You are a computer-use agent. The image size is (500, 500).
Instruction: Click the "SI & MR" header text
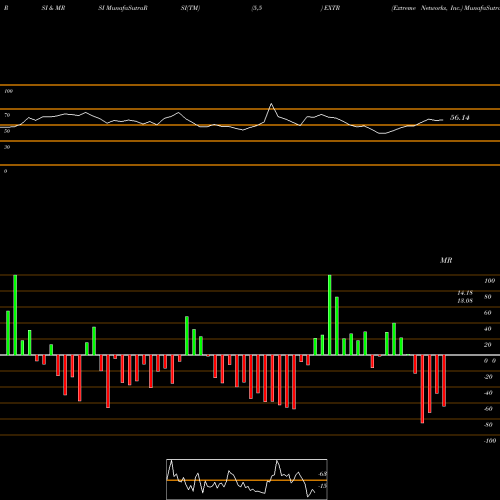tap(53, 8)
